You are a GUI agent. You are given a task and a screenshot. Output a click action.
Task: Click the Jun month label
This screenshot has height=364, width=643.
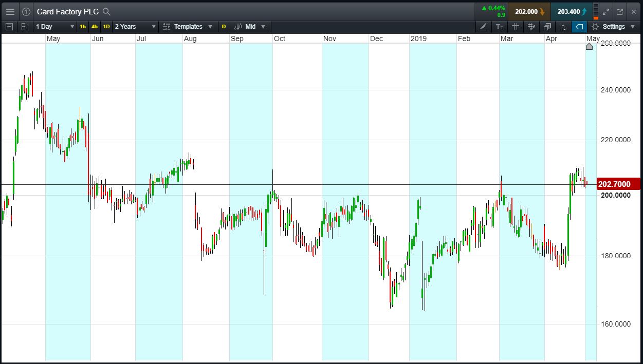[x=98, y=39]
